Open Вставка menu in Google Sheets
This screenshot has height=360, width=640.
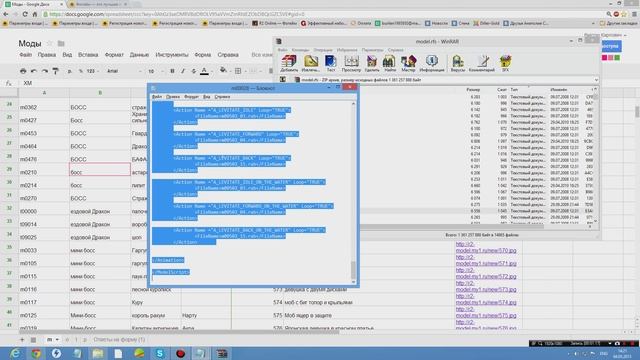tap(88, 55)
